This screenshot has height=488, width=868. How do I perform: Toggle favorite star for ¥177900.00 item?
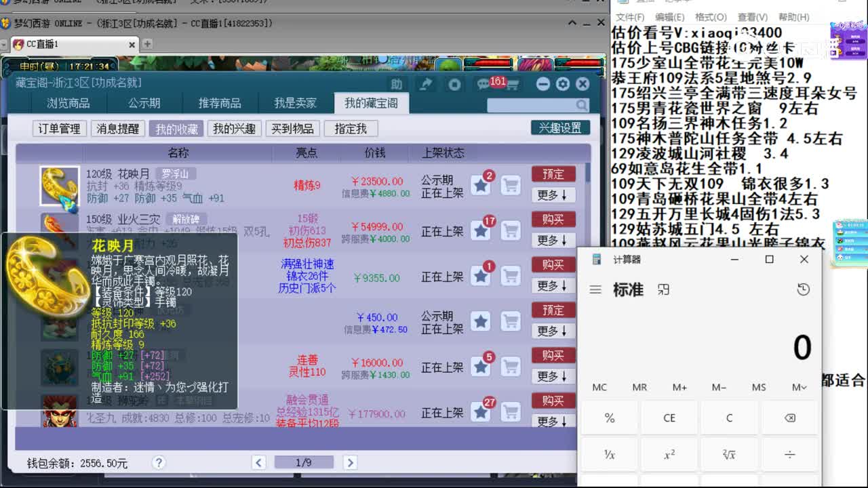click(x=481, y=411)
